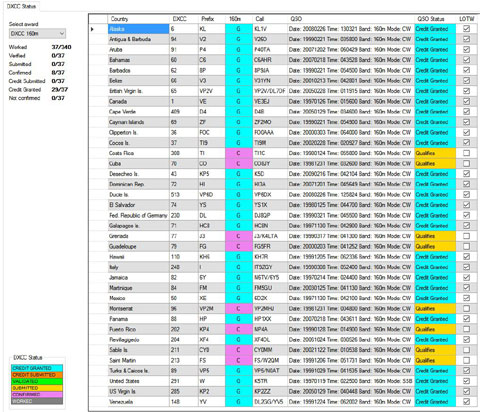480x412 pixels.
Task: Select the Fed. Republic of Germany cell
Action: click(139, 215)
